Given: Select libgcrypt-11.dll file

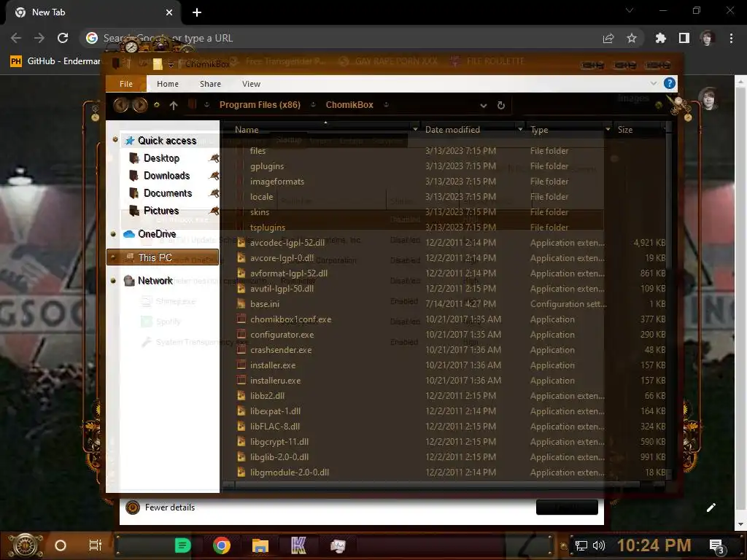Looking at the screenshot, I should 279,441.
